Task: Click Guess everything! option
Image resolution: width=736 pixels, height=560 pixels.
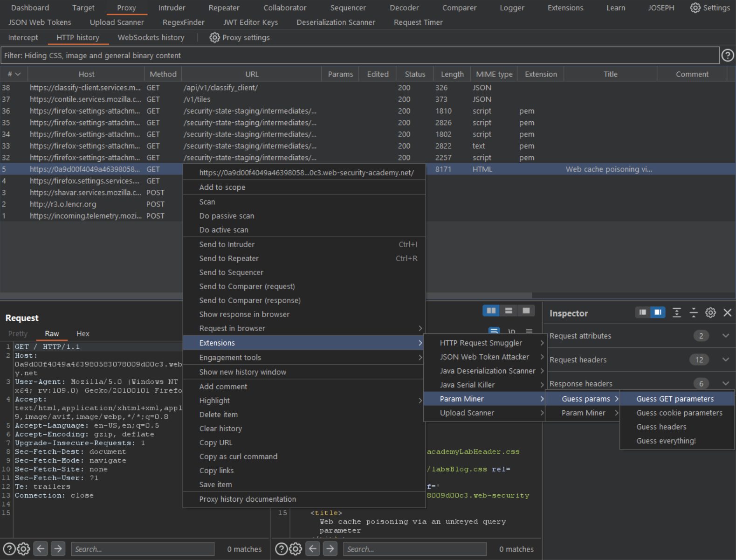Action: pyautogui.click(x=666, y=441)
